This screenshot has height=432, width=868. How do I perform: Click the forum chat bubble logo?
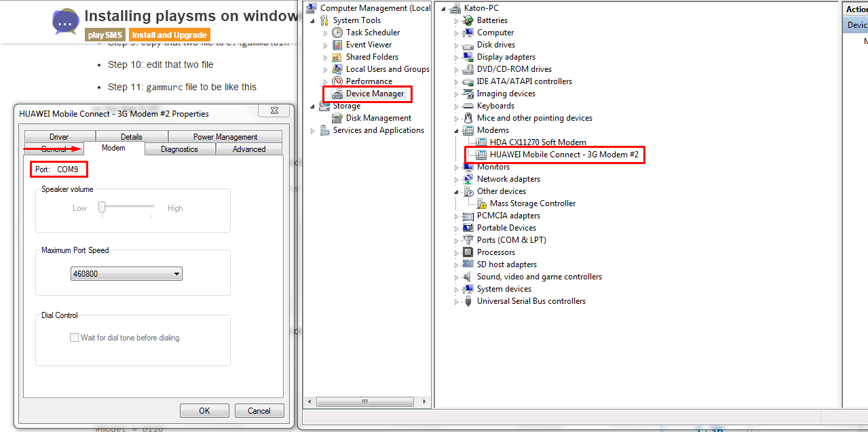pos(66,22)
